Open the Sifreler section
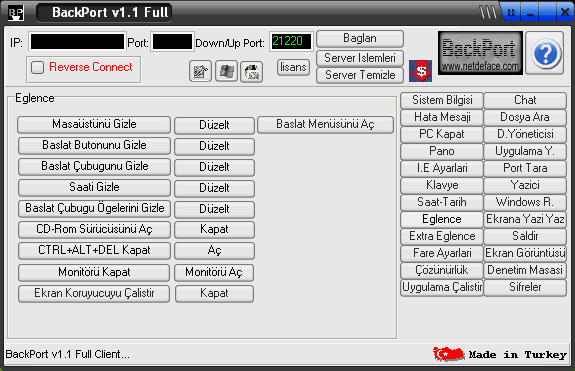 pyautogui.click(x=525, y=287)
